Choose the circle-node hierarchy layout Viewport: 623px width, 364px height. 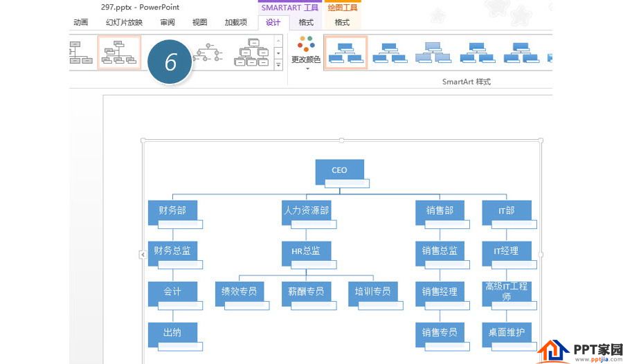208,53
